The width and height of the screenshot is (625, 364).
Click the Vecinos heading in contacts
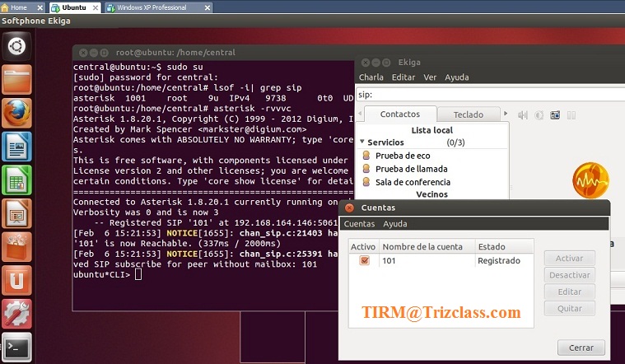431,194
